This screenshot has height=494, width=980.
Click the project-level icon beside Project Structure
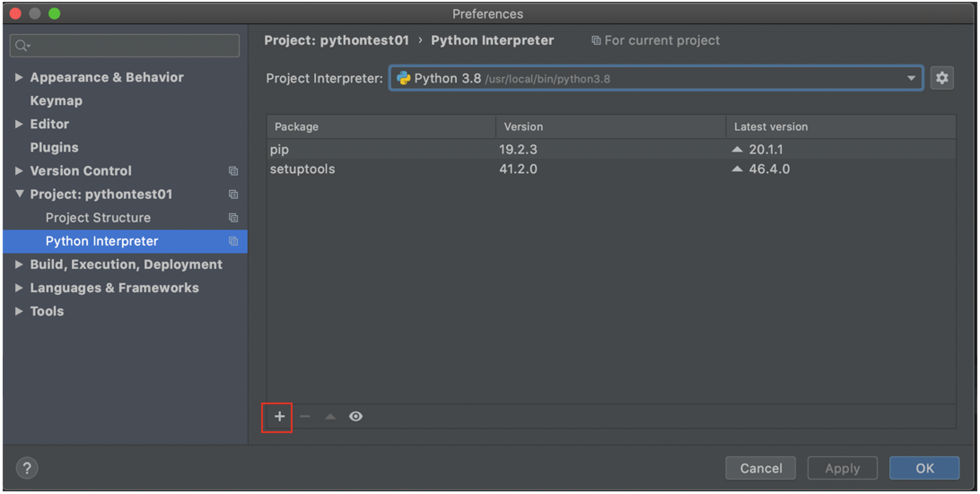(233, 217)
